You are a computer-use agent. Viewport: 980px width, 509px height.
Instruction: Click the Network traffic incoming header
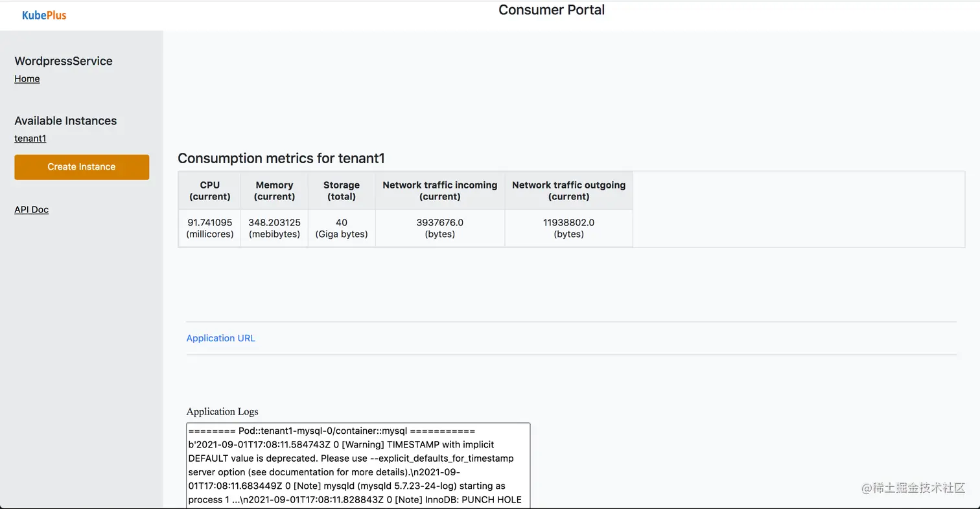tap(440, 190)
